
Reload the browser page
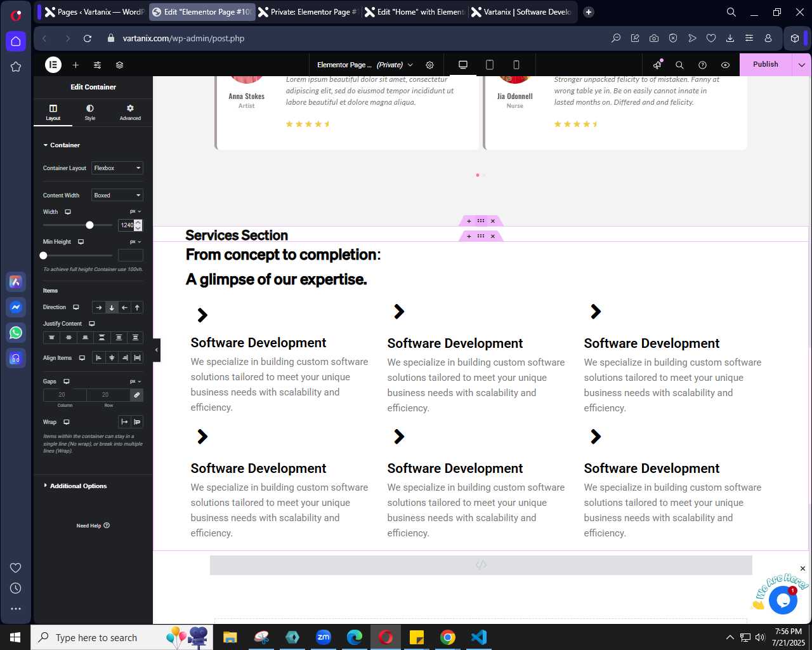pos(88,38)
